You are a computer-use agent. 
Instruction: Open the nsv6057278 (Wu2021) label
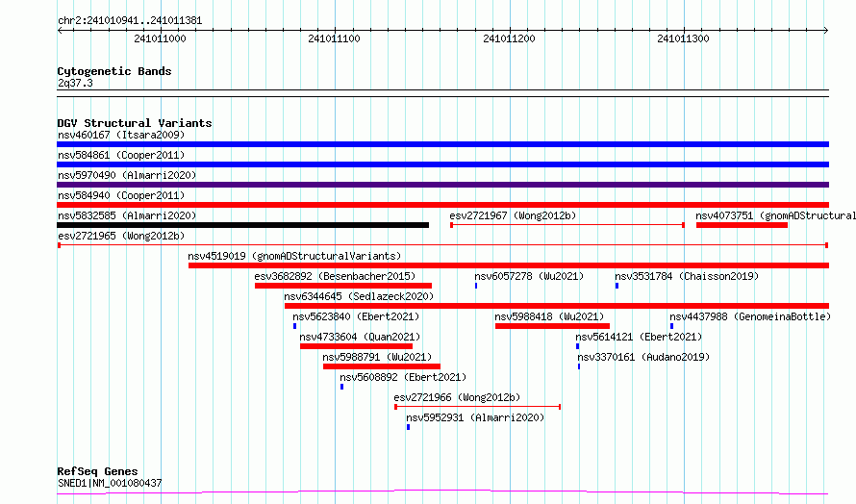(529, 276)
